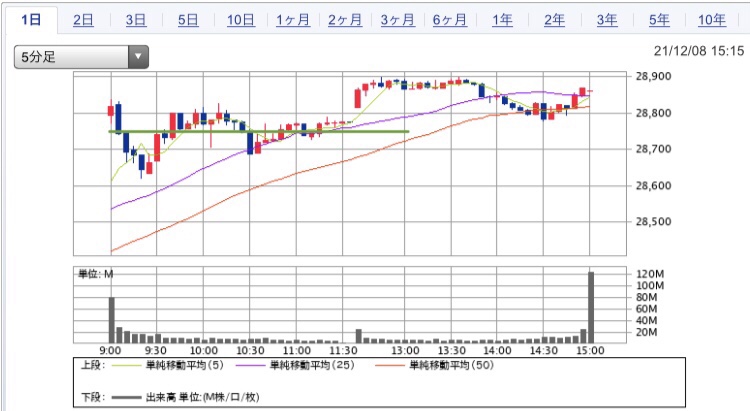The width and height of the screenshot is (750, 411).
Task: View the 1年 chart period
Action: tap(502, 20)
